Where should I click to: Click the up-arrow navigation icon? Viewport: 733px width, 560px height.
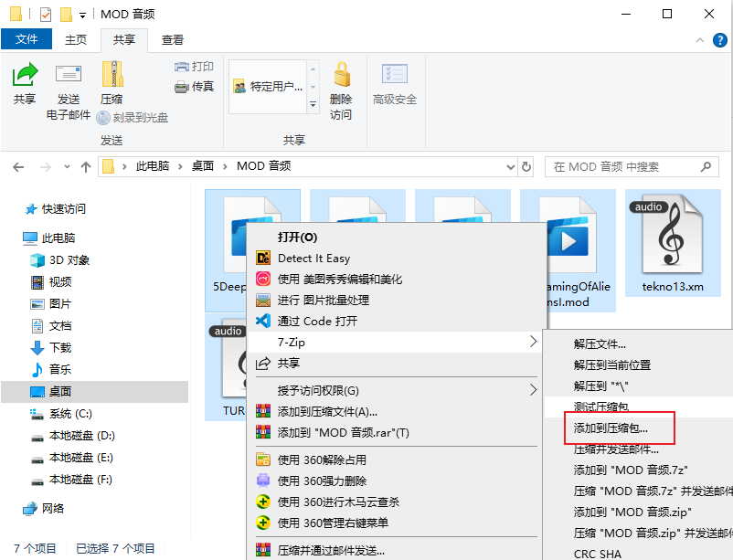[85, 166]
